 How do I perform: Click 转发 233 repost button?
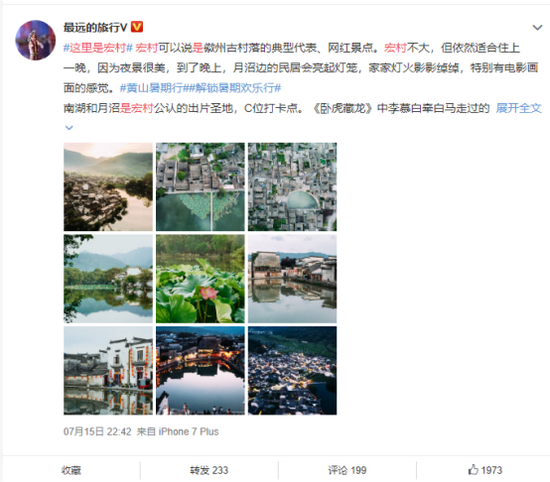pos(209,470)
